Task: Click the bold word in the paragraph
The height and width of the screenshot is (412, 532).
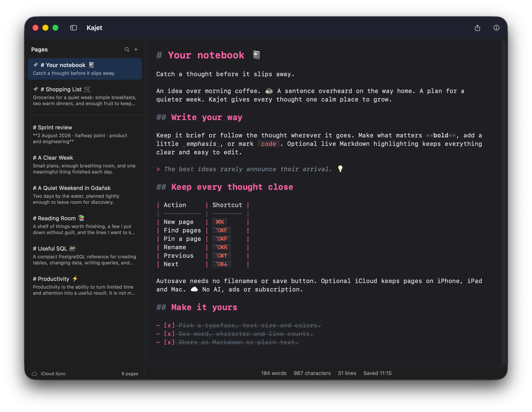Action: 441,135
